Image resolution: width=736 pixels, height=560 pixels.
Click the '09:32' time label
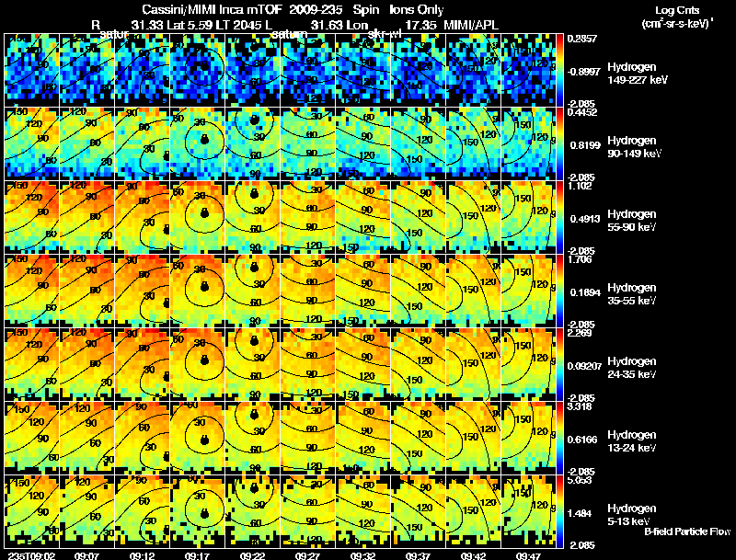pyautogui.click(x=362, y=555)
